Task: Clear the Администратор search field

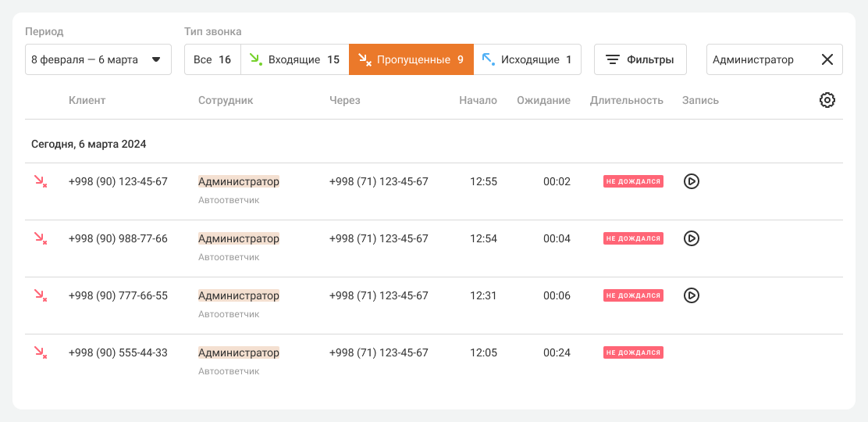Action: [827, 59]
